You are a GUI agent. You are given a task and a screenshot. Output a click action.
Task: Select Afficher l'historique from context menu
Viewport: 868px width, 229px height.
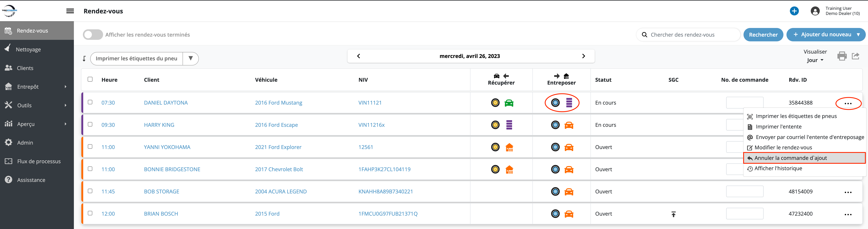pos(778,168)
